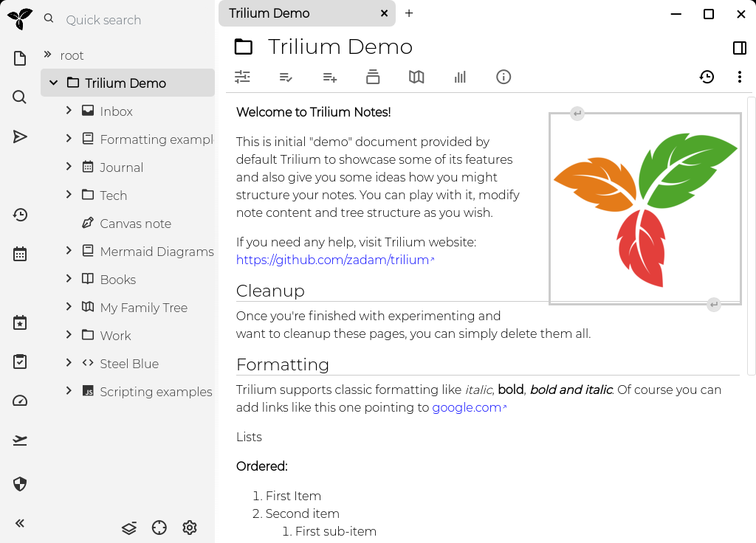Expand the Scripting examples node
756x543 pixels.
67,391
